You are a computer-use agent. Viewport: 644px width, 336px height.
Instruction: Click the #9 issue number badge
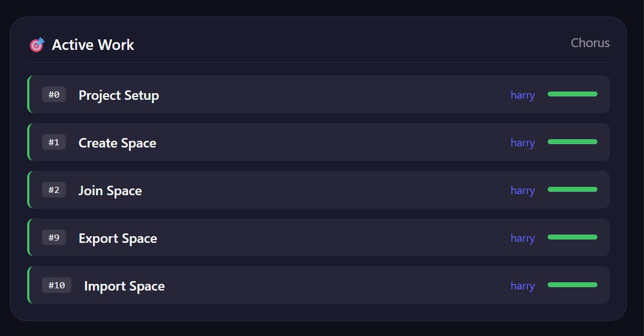(54, 238)
